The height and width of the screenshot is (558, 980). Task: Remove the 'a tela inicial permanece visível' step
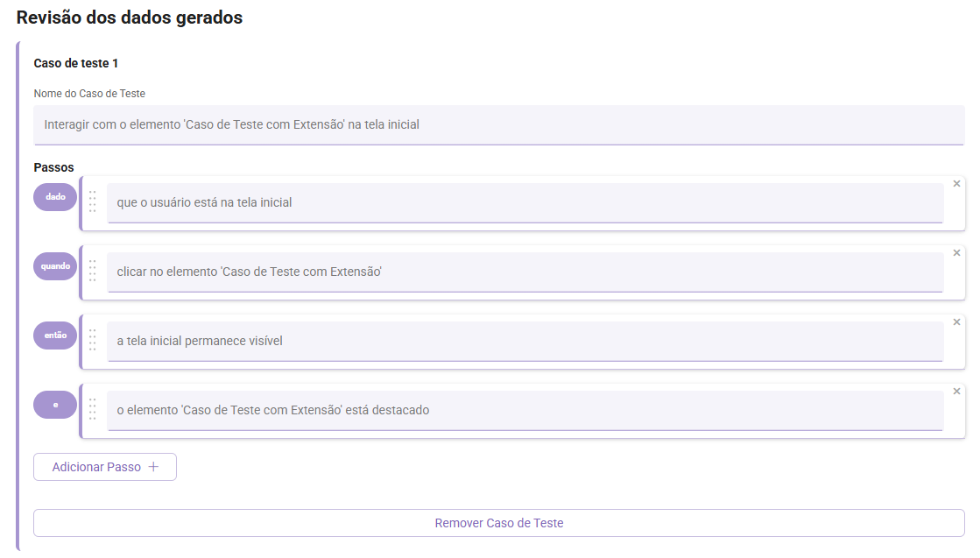tap(956, 322)
